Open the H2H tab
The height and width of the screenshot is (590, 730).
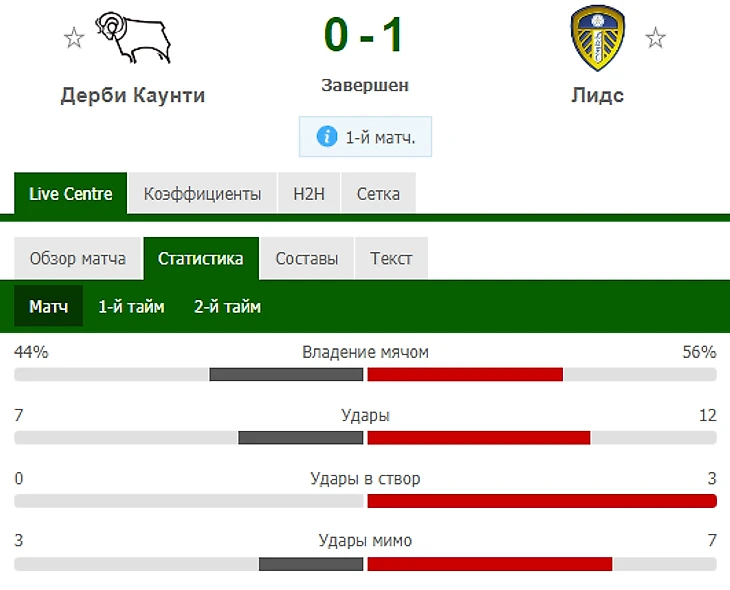(x=309, y=194)
